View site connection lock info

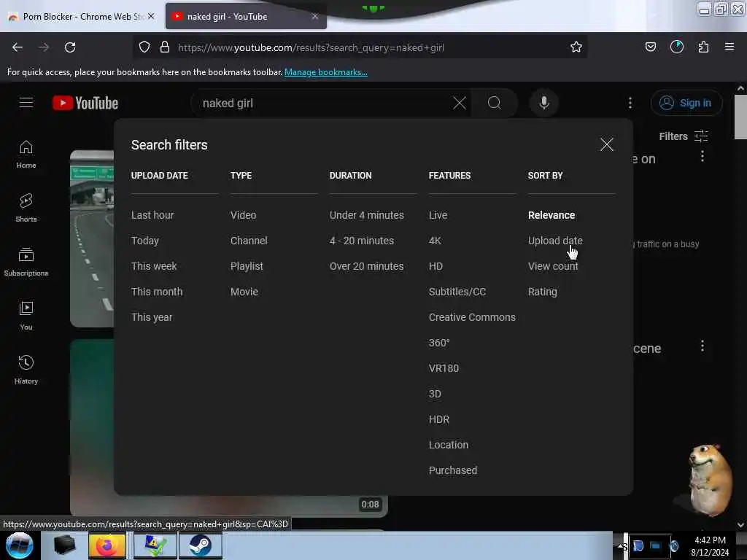pyautogui.click(x=165, y=47)
